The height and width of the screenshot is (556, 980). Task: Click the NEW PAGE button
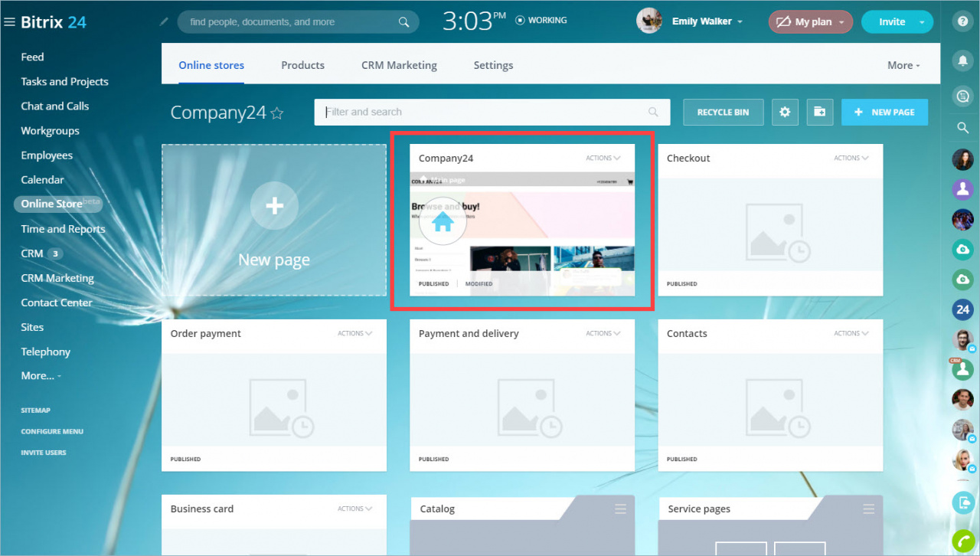point(884,112)
